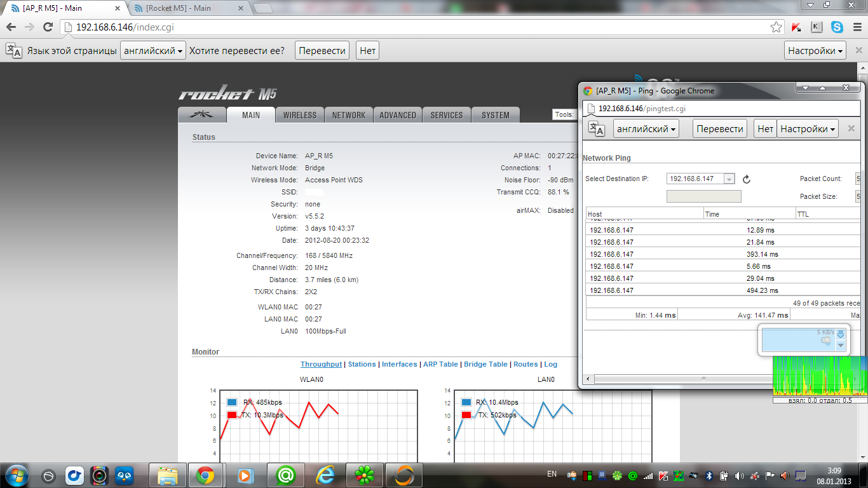Viewport: 868px width, 488px height.
Task: Click the red TX legend swatch on WLAN0 chart
Action: 232,415
